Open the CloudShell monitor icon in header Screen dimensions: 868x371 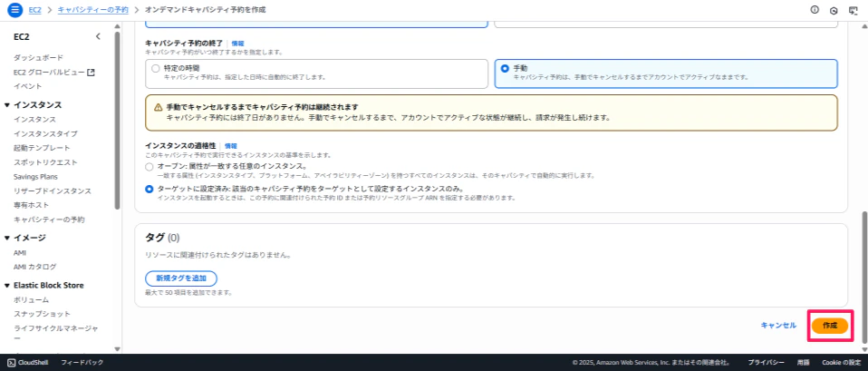853,11
